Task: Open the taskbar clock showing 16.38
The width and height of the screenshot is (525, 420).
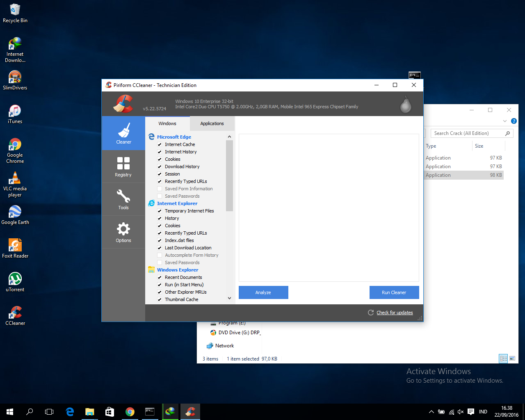Action: coord(507,412)
